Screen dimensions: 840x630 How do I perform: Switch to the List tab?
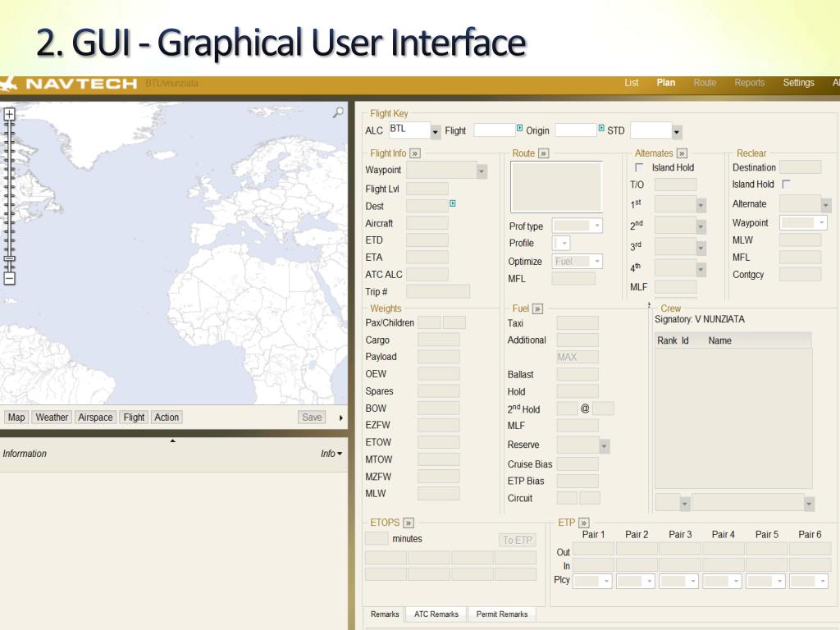tap(631, 83)
